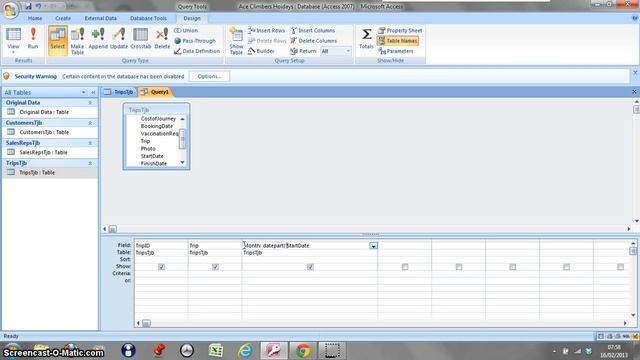This screenshot has height=360, width=640.
Task: Open the External Data ribbon tab
Action: point(100,18)
